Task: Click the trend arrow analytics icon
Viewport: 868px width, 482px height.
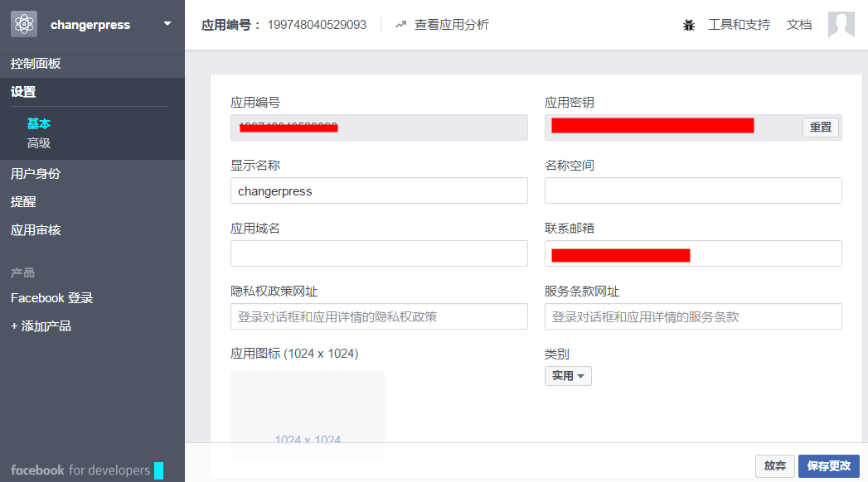Action: 401,25
